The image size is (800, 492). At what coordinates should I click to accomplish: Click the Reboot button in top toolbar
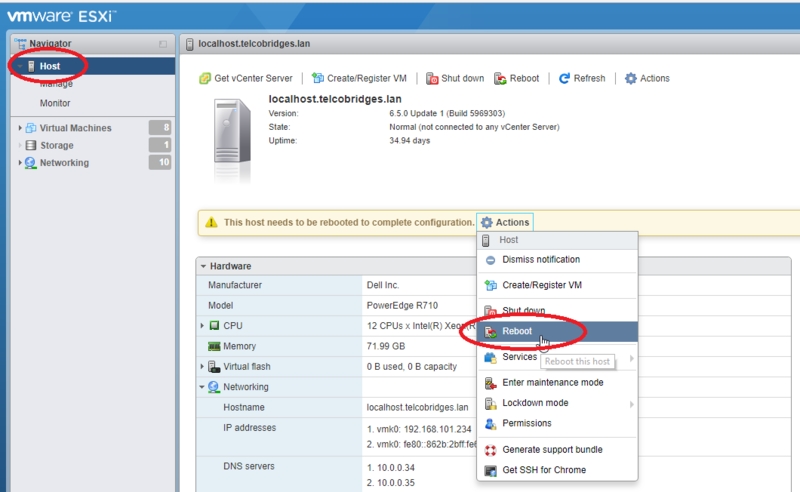point(516,78)
